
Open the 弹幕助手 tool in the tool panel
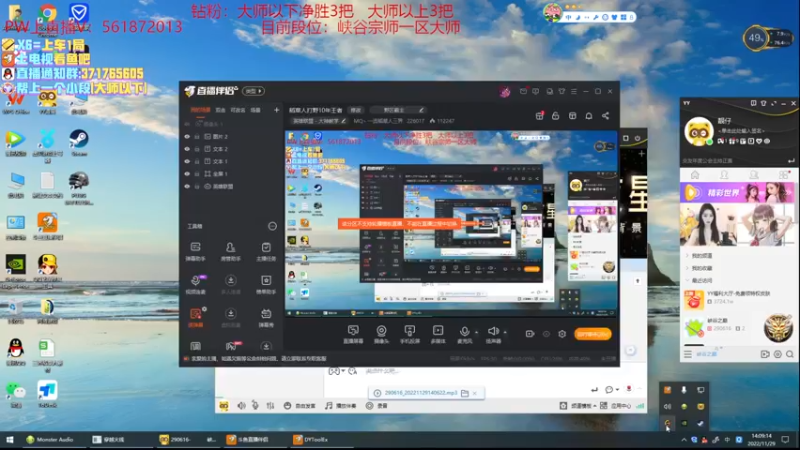[195, 252]
